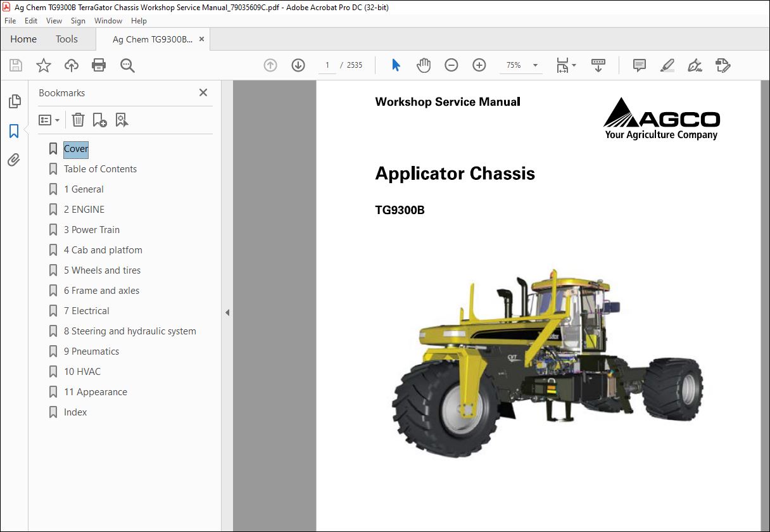
Task: Open the Sign document tool
Action: point(695,65)
